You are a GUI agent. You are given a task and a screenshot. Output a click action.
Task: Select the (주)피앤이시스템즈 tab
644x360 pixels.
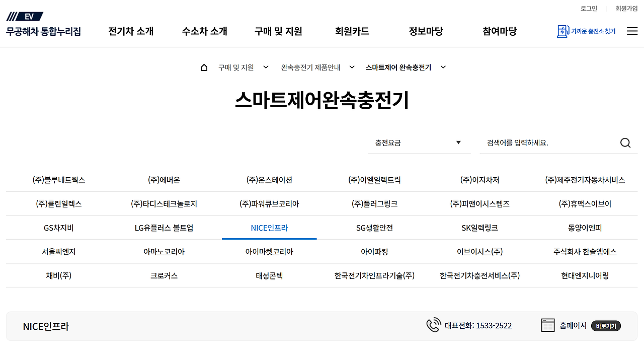(479, 204)
